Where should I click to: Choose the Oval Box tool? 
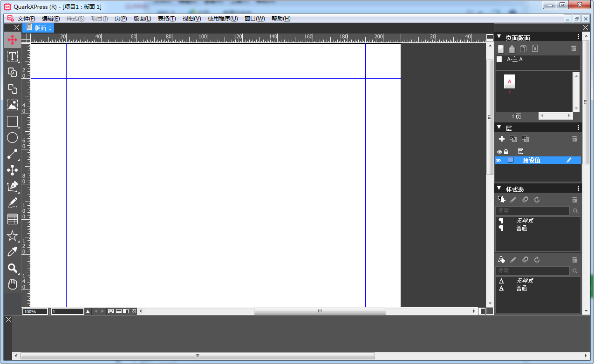(12, 138)
